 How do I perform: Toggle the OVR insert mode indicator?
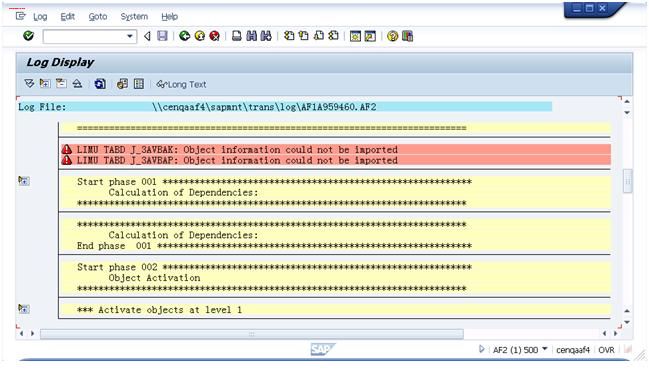coord(606,350)
